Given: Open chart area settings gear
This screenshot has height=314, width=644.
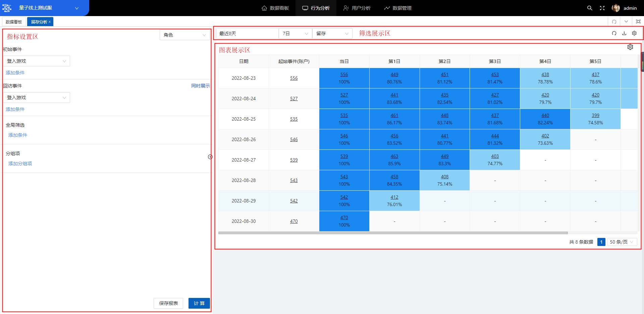Looking at the screenshot, I should click(x=630, y=47).
